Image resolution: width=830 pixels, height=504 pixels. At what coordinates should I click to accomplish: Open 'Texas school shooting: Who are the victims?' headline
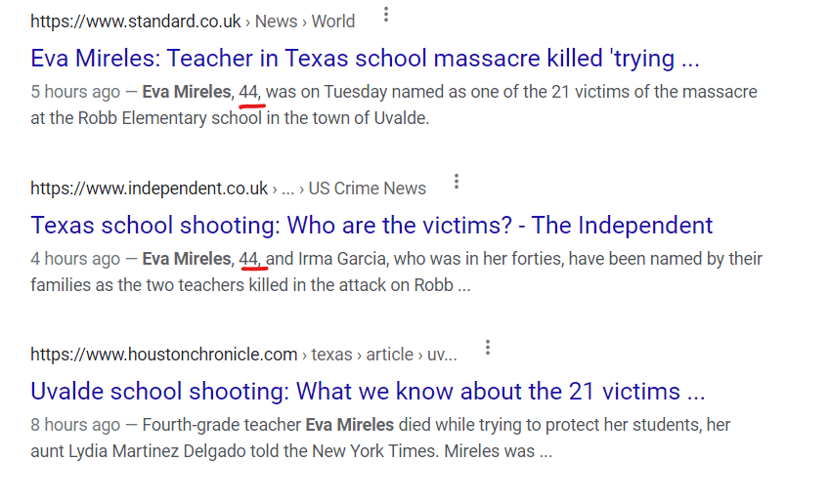click(371, 226)
